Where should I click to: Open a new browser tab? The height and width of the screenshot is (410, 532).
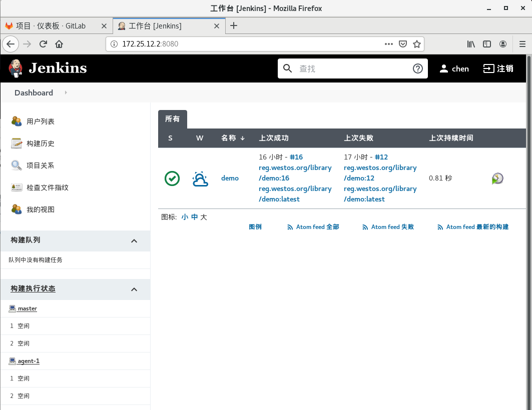point(234,26)
